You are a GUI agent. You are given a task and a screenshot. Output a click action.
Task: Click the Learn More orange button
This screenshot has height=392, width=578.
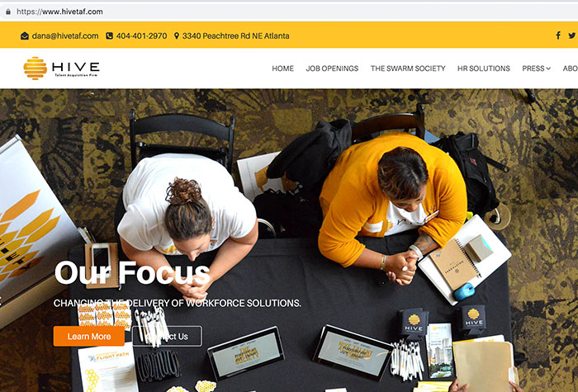coord(89,337)
